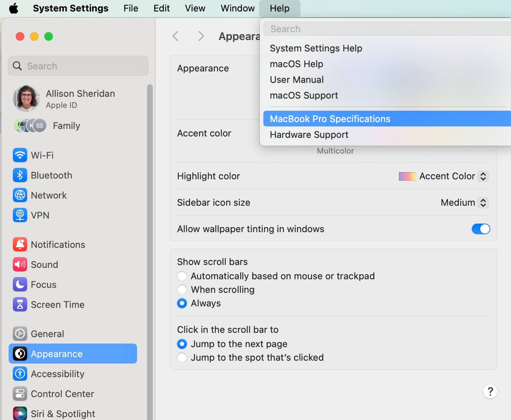Open the Accessibility icon
The width and height of the screenshot is (511, 420).
tap(20, 374)
